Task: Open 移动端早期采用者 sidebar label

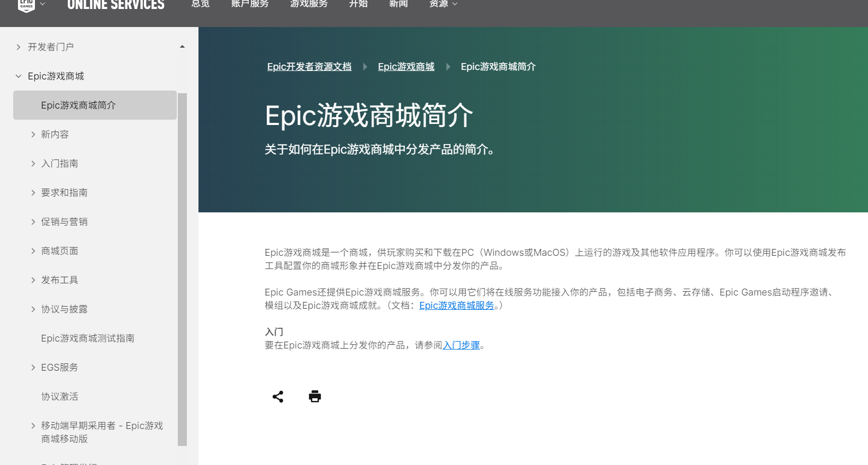Action: pos(102,432)
